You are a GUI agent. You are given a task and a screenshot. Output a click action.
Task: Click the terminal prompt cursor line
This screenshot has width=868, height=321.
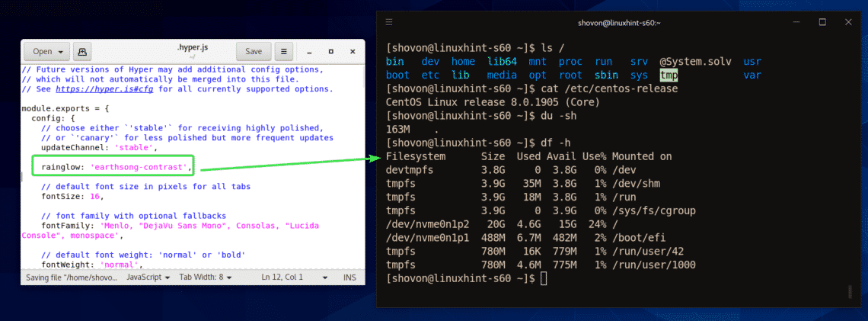[x=543, y=278]
